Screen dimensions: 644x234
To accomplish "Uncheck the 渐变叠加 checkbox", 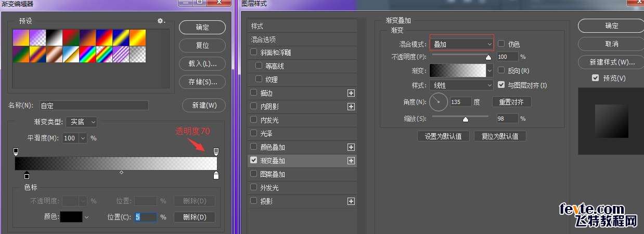I will (x=254, y=160).
